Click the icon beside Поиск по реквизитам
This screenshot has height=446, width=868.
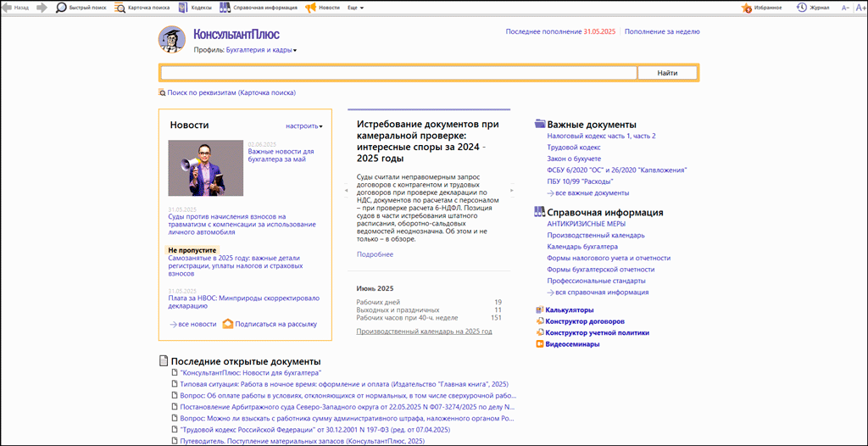[162, 93]
